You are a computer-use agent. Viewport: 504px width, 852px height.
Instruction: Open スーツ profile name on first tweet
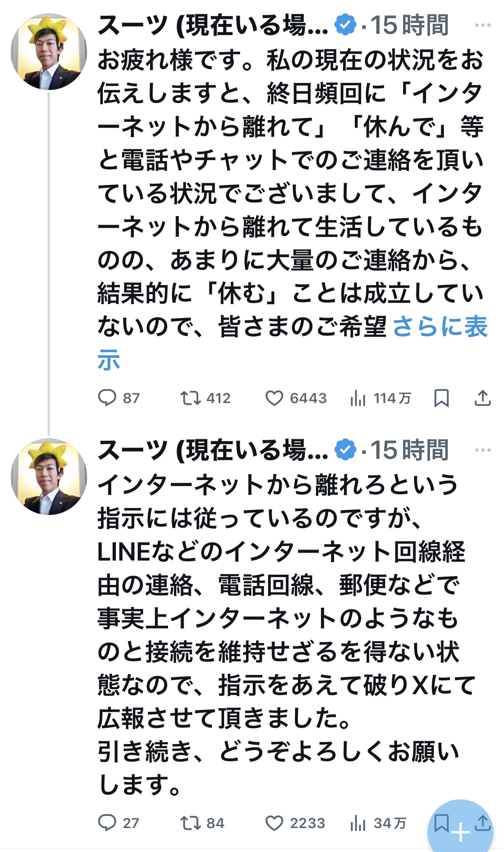pos(212,26)
